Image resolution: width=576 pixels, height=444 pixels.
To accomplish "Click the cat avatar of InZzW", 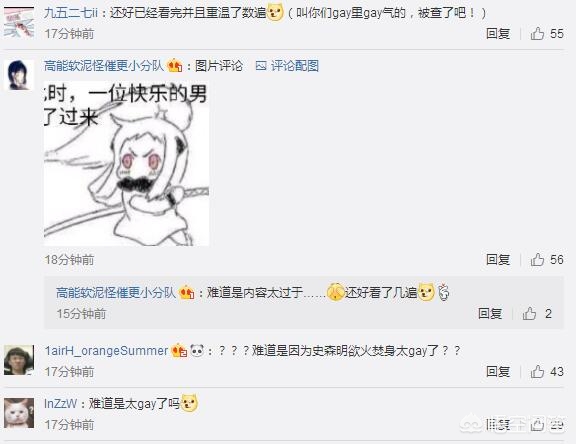I will pos(19,413).
